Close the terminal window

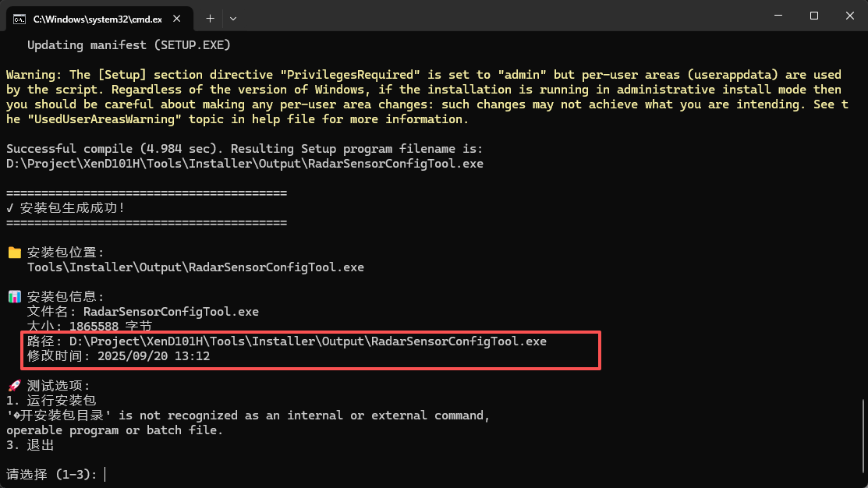tap(849, 16)
